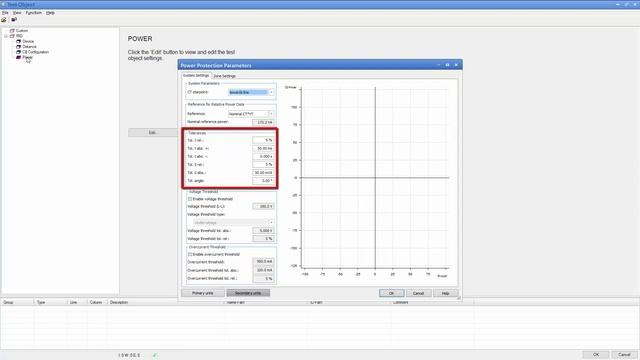Switch to the Zone Settings tab
Viewport: 640px width, 360px height.
pos(224,76)
